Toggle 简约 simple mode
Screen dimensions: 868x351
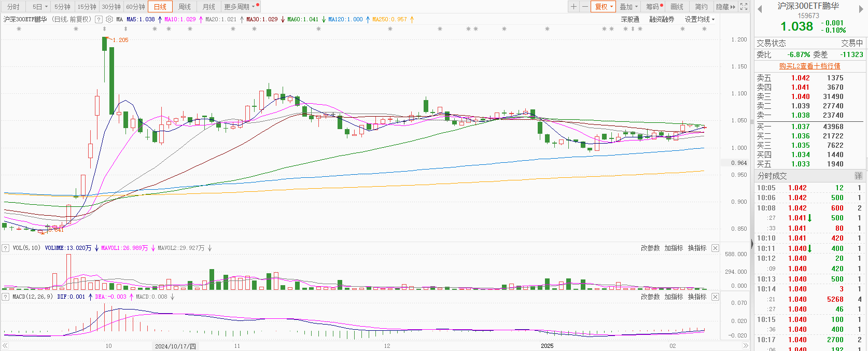702,7
